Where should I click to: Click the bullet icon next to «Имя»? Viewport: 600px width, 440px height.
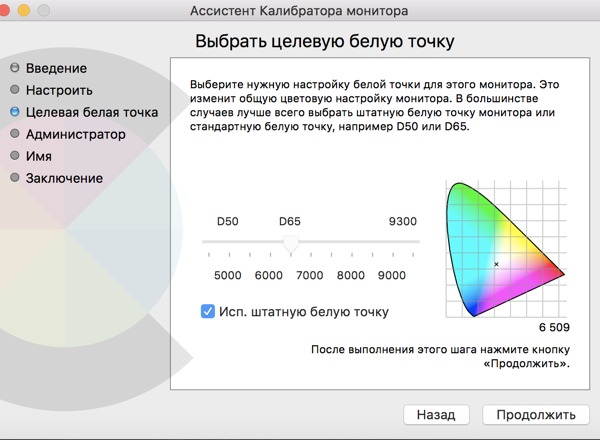click(x=15, y=155)
